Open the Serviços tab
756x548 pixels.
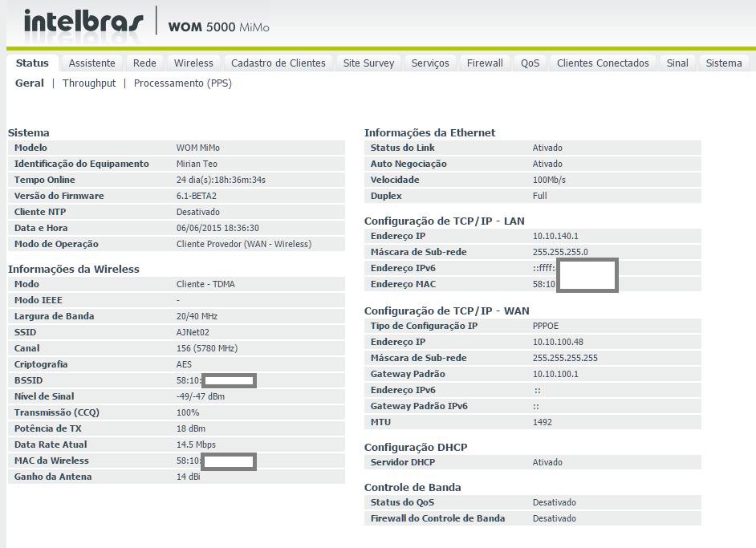(430, 63)
